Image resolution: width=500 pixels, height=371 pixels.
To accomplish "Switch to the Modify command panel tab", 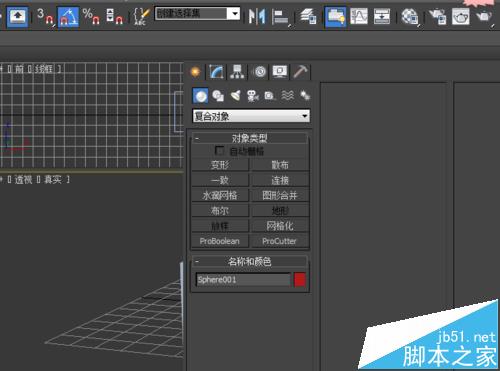I will [x=216, y=72].
